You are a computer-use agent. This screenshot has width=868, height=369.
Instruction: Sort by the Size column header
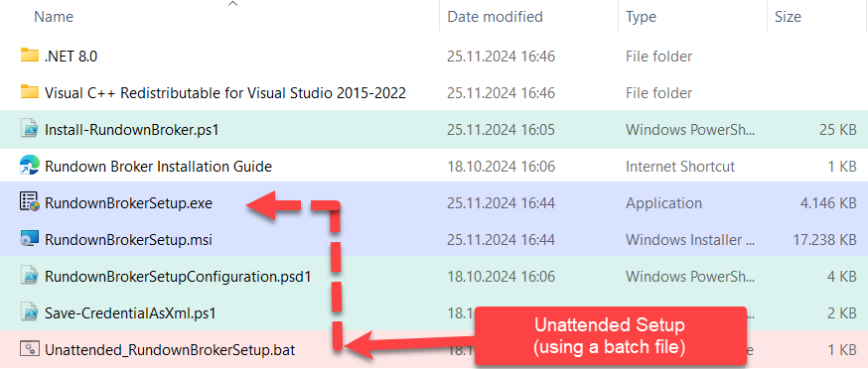[x=788, y=17]
